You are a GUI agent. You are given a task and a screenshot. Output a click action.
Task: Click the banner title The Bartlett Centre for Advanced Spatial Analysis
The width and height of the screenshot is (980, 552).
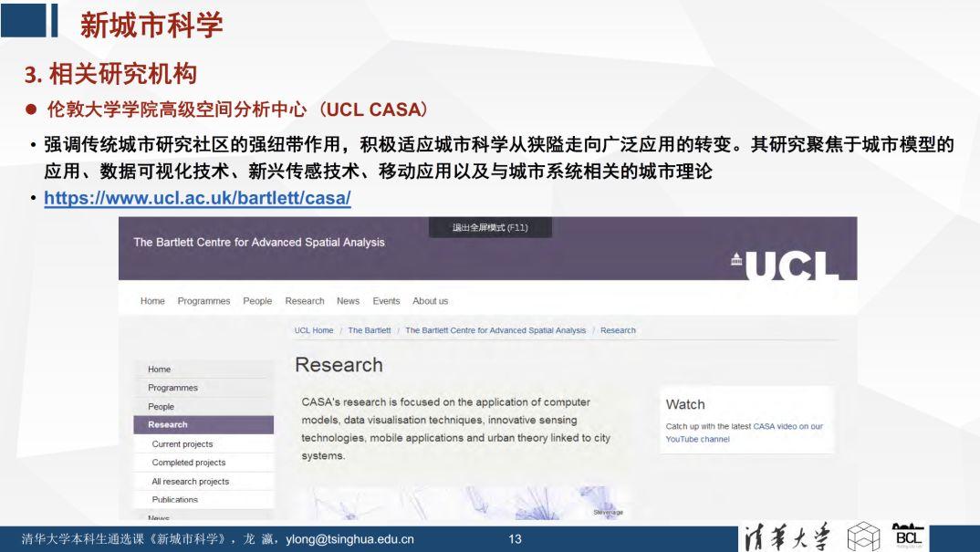[x=259, y=242]
